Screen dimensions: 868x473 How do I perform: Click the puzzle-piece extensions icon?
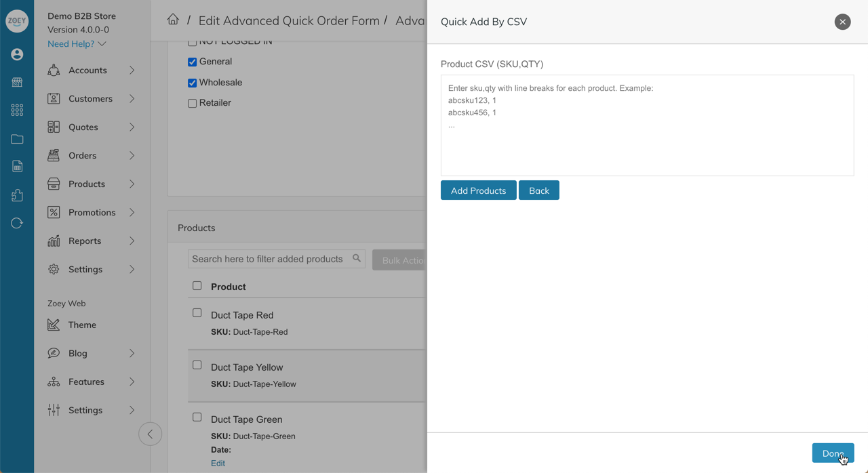(x=17, y=195)
